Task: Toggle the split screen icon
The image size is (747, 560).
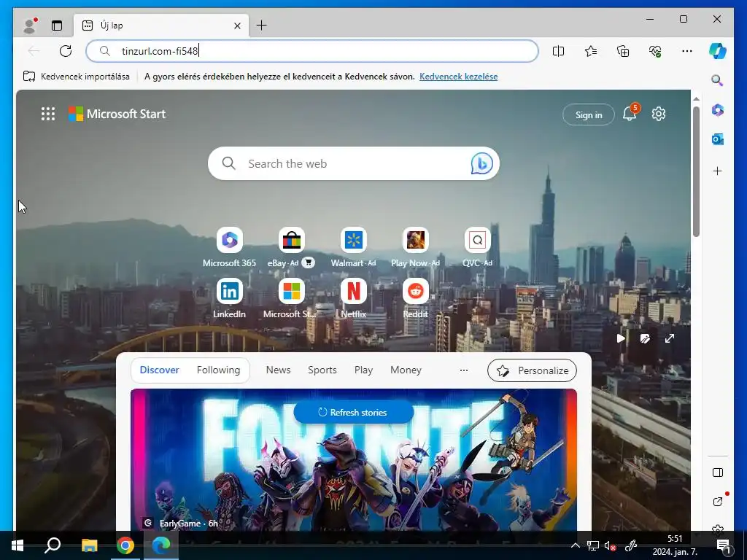Action: tap(558, 51)
